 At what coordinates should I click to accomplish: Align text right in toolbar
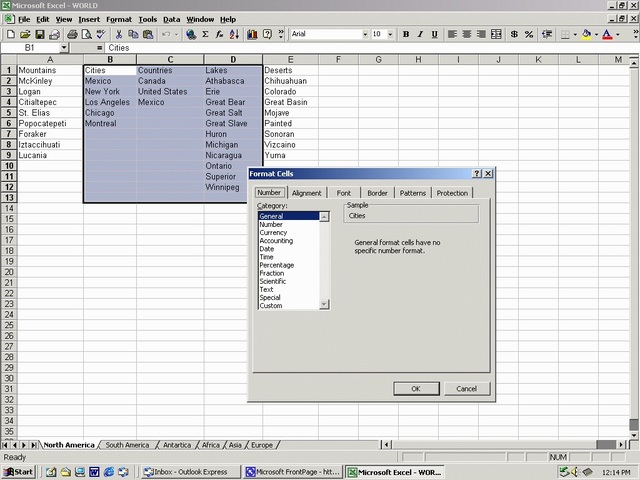coord(481,34)
